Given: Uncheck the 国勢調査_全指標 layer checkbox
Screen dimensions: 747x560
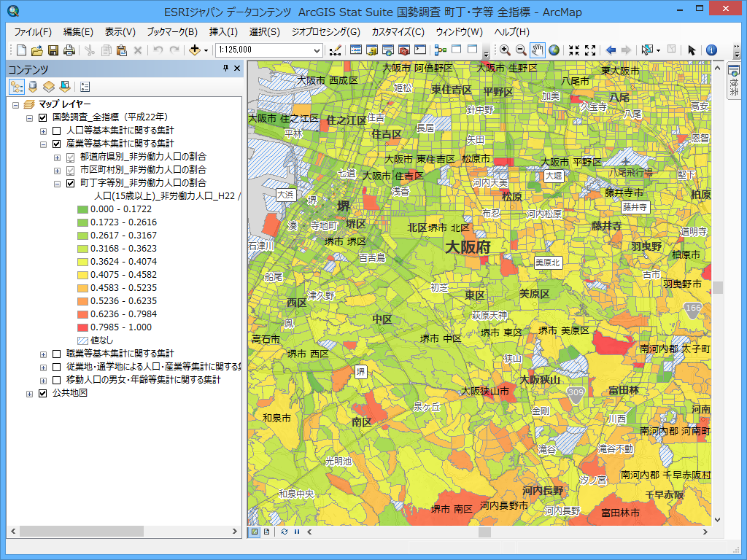Looking at the screenshot, I should pos(42,117).
